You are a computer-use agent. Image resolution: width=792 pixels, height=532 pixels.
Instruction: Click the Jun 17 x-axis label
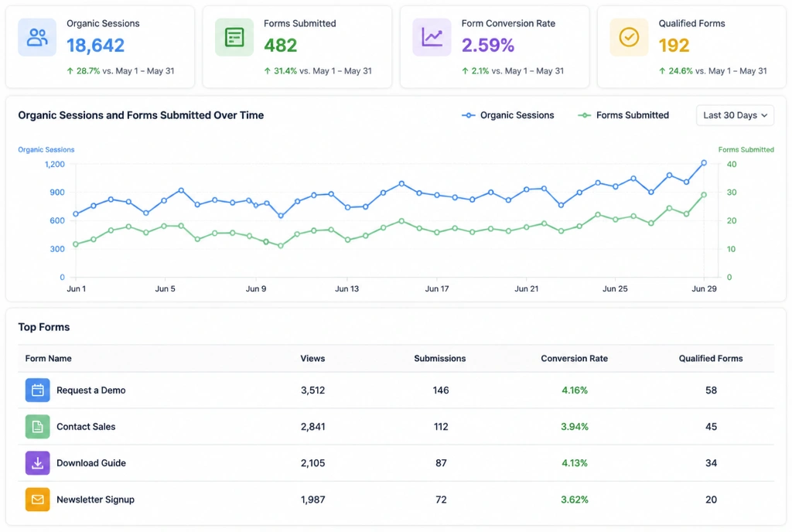coord(437,288)
